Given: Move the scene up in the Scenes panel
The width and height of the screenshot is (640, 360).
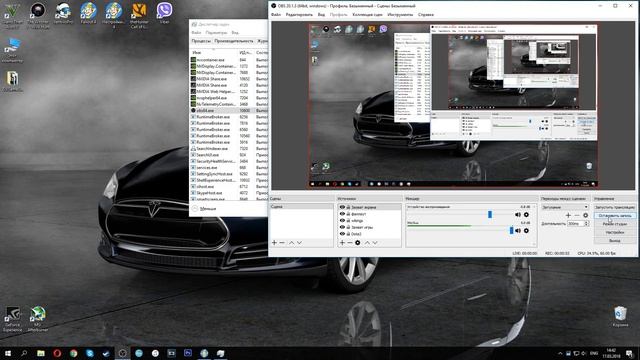Looking at the screenshot, I should (x=291, y=243).
